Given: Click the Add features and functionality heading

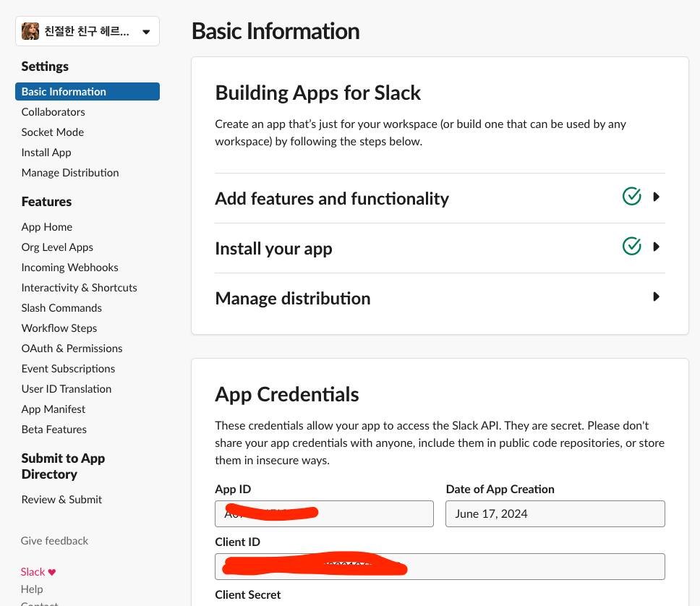Looking at the screenshot, I should [332, 199].
